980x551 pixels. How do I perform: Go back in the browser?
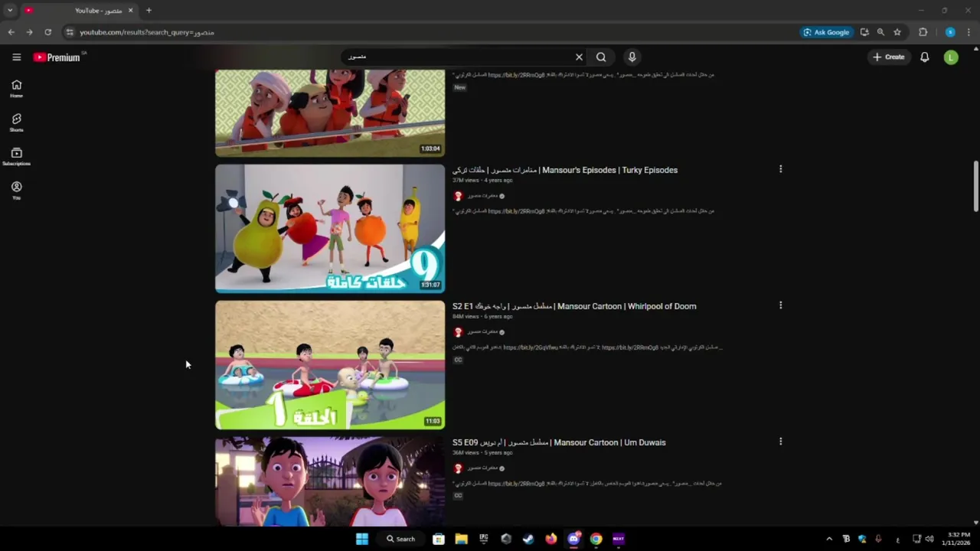(x=11, y=32)
